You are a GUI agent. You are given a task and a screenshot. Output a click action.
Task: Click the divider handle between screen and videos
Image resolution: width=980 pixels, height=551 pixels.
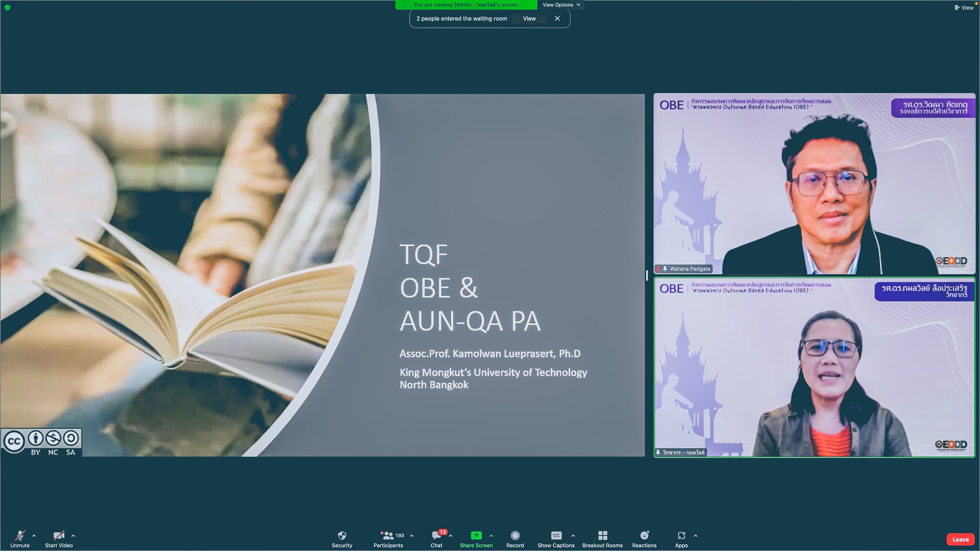[x=647, y=275]
